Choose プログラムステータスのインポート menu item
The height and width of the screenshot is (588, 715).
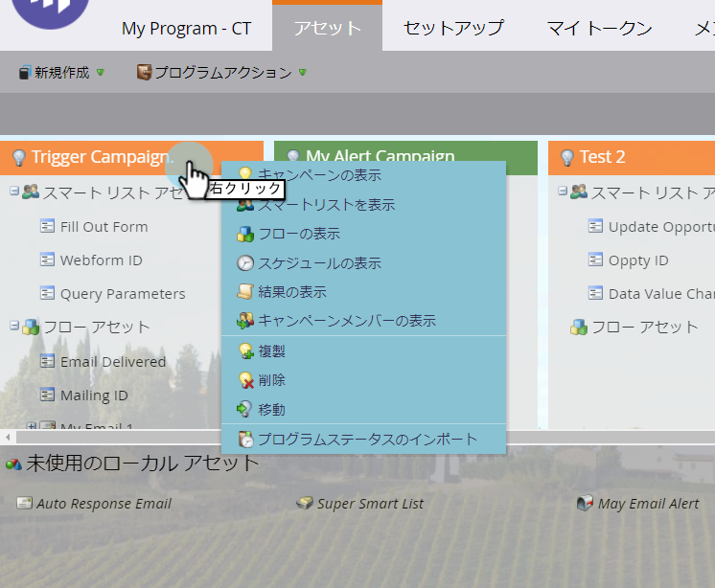[363, 439]
